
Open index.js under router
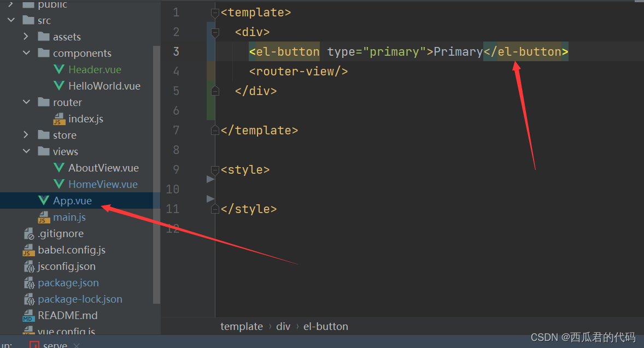pyautogui.click(x=86, y=119)
